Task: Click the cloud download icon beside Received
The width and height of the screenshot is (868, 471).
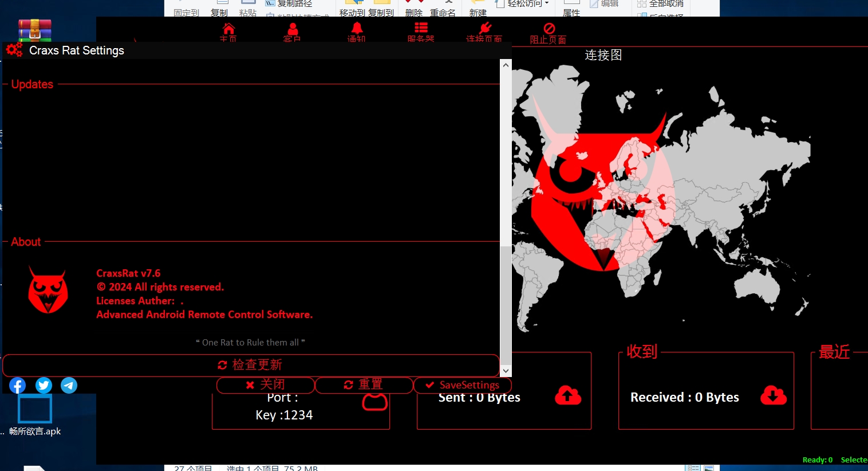Action: (x=774, y=395)
